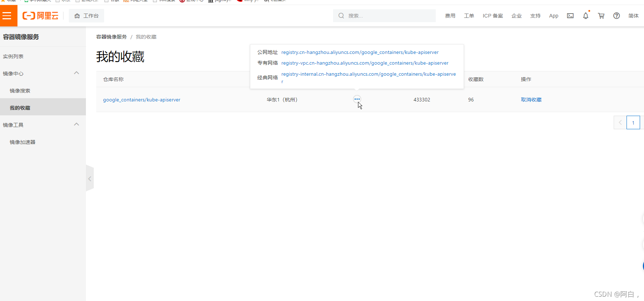Select page 1 in pagination

click(x=633, y=122)
